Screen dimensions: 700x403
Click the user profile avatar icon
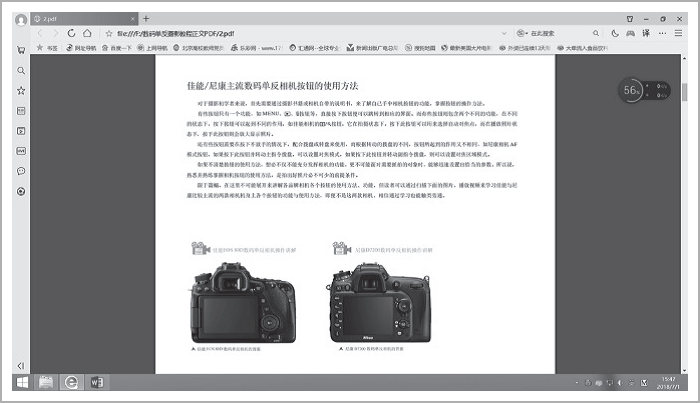coord(21,20)
